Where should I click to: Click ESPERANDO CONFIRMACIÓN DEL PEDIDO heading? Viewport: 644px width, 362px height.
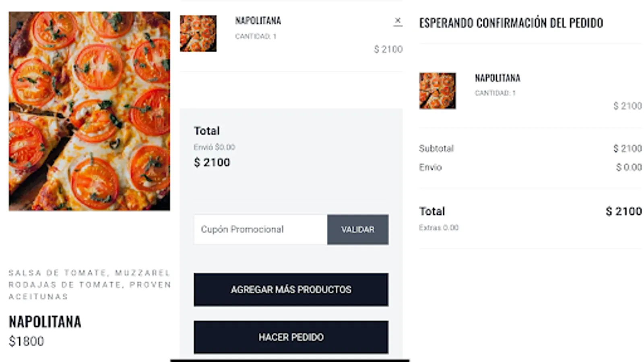[x=511, y=23]
